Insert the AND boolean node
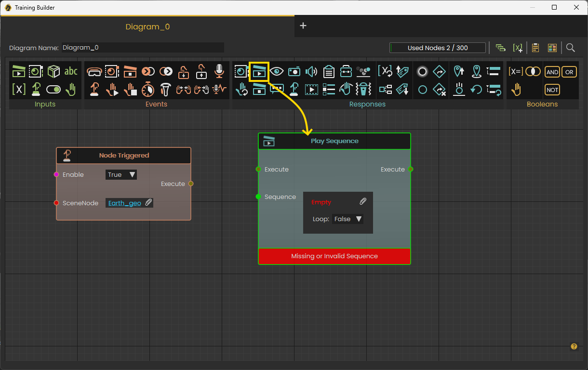The height and width of the screenshot is (370, 588). pos(552,72)
